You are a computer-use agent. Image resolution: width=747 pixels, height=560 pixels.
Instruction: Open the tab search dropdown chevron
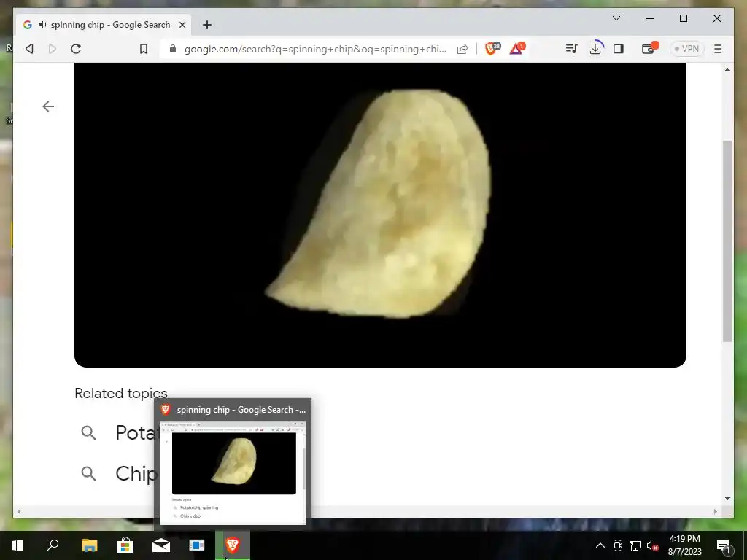[616, 18]
